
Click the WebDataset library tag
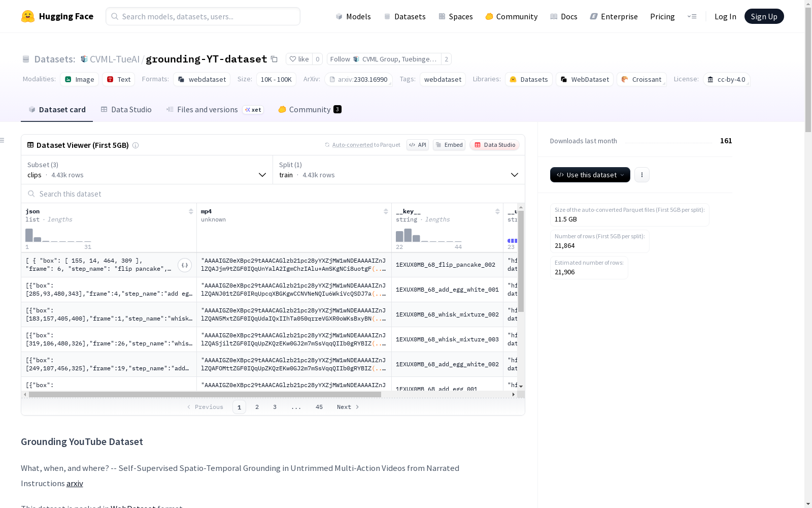pos(585,79)
